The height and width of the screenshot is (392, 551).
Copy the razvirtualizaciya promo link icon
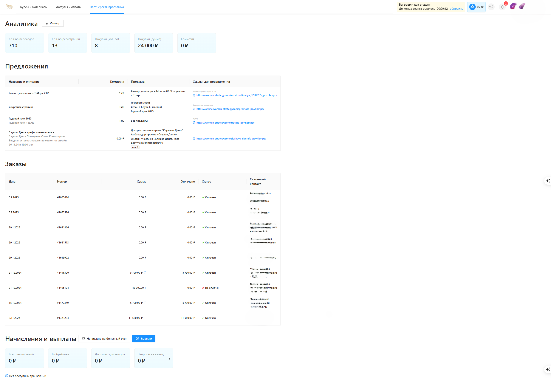coord(194,95)
